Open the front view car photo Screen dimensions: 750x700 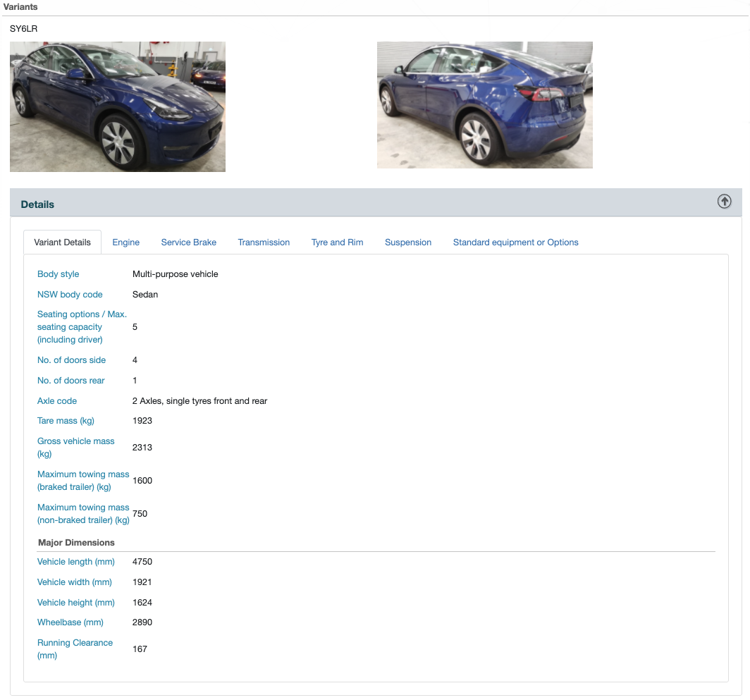click(118, 106)
